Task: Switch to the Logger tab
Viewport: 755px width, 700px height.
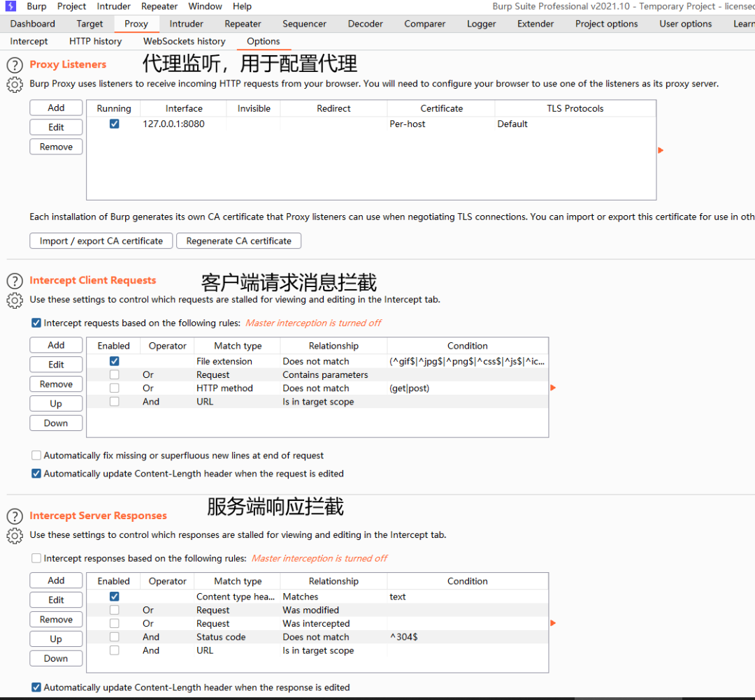Action: tap(482, 24)
